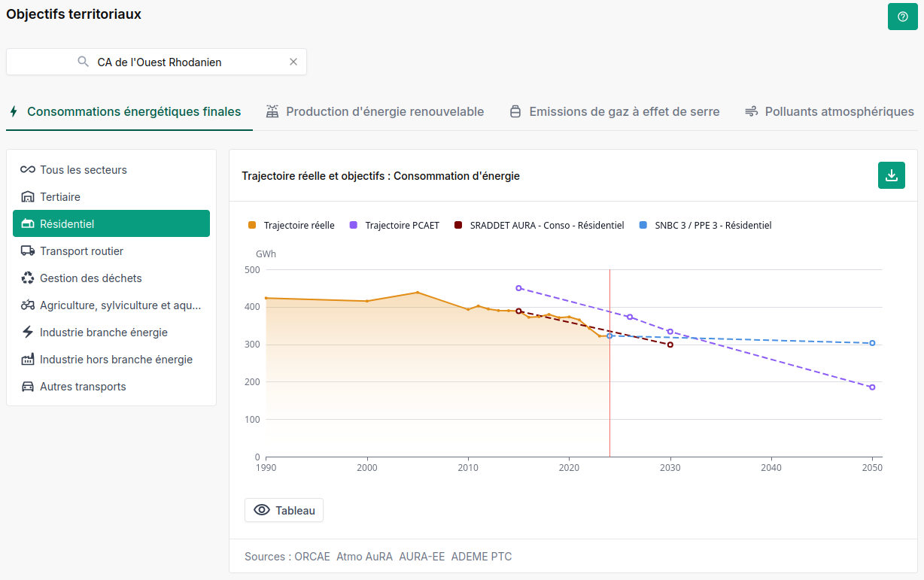Image resolution: width=924 pixels, height=580 pixels.
Task: Click the search magnifier icon
Action: point(84,62)
